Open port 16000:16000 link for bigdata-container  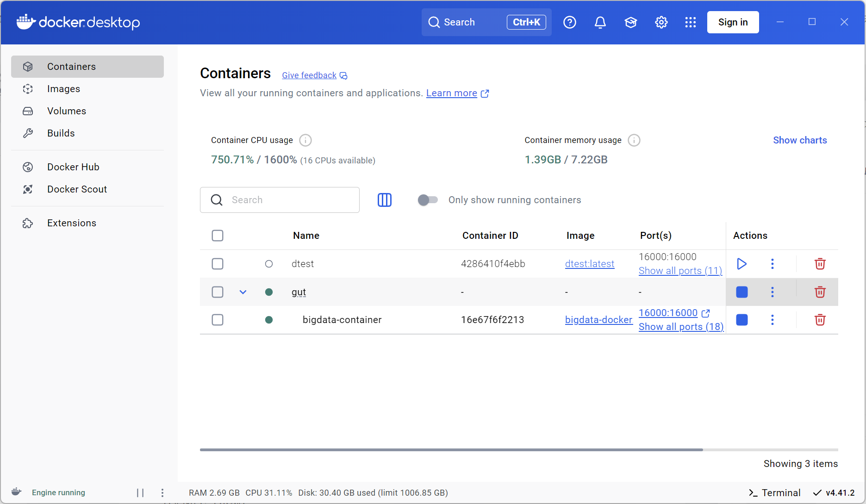[674, 313]
